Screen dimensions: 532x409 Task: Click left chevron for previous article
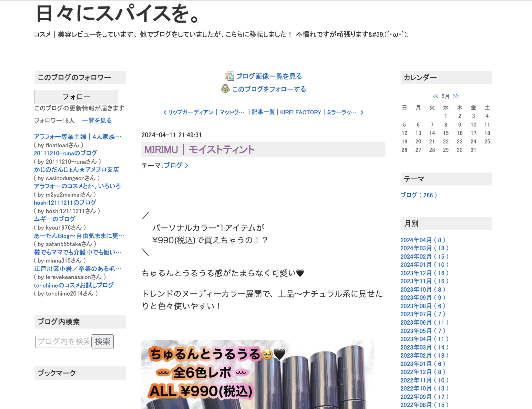tap(165, 112)
